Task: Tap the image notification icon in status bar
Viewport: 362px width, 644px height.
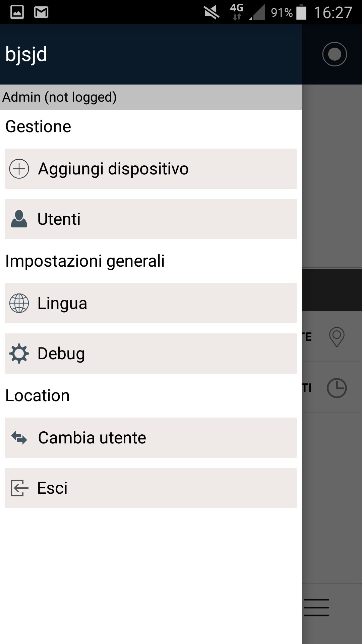Action: pos(17,12)
